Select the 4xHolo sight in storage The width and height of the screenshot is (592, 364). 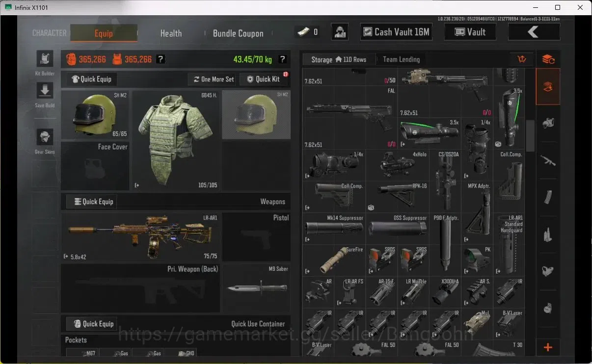pyautogui.click(x=397, y=165)
